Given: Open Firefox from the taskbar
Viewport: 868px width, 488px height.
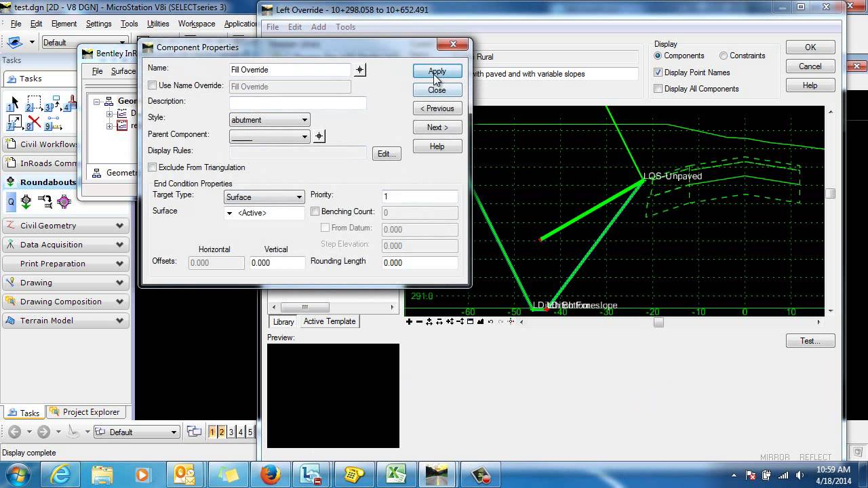Looking at the screenshot, I should click(269, 474).
